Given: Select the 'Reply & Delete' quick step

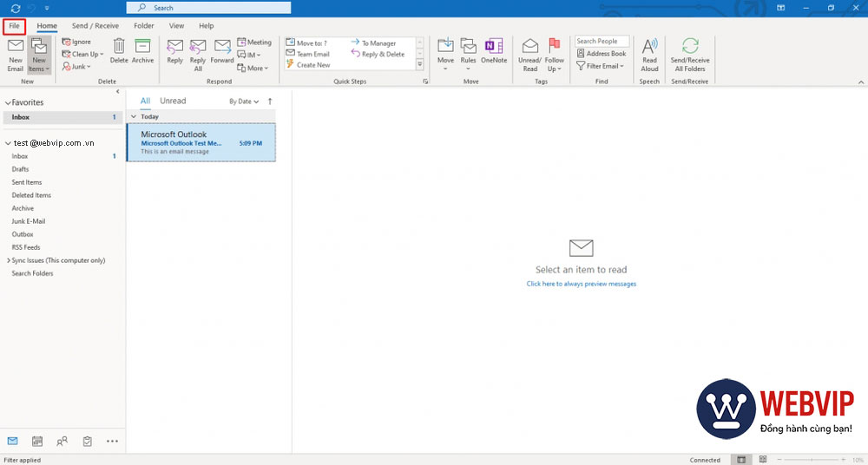Looking at the screenshot, I should point(378,54).
